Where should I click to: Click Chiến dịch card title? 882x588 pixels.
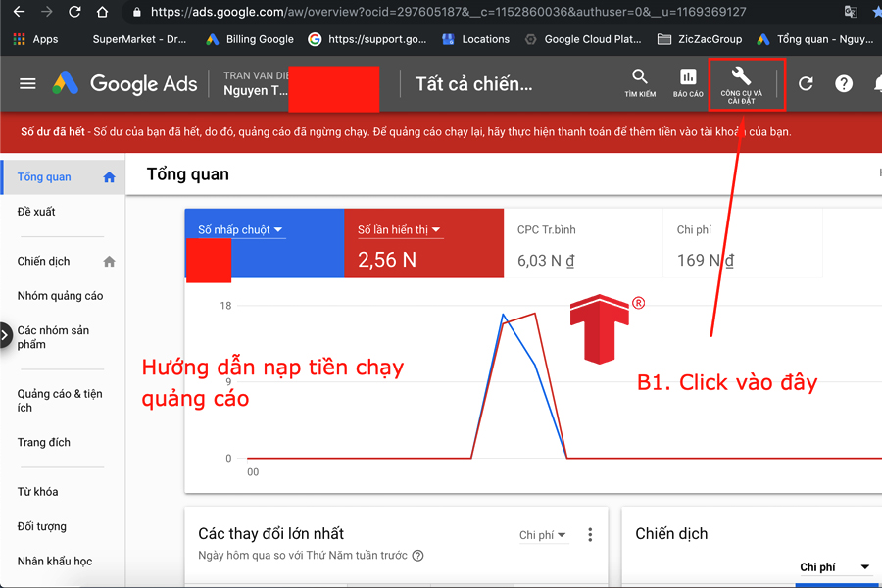[671, 534]
